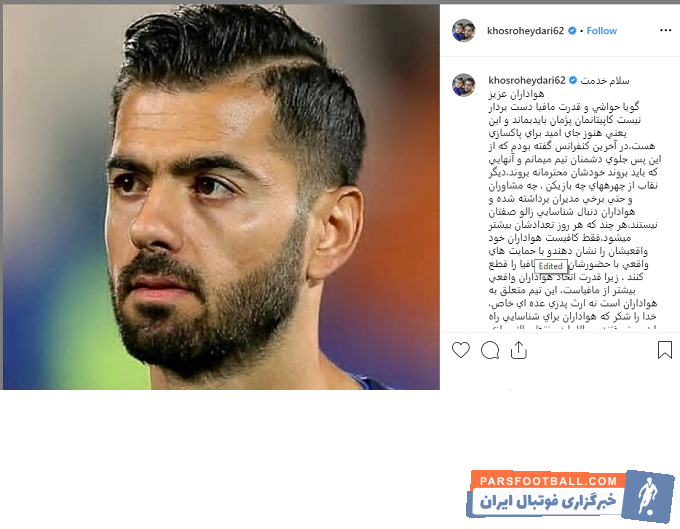Image resolution: width=680 pixels, height=529 pixels.
Task: Open comments using the speech bubble icon
Action: (x=490, y=350)
